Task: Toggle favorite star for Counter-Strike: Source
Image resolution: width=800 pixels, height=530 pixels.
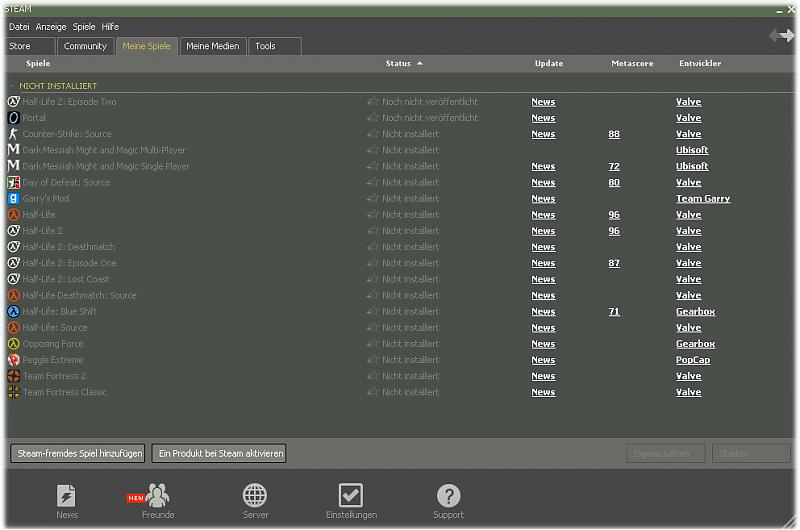Action: 373,134
